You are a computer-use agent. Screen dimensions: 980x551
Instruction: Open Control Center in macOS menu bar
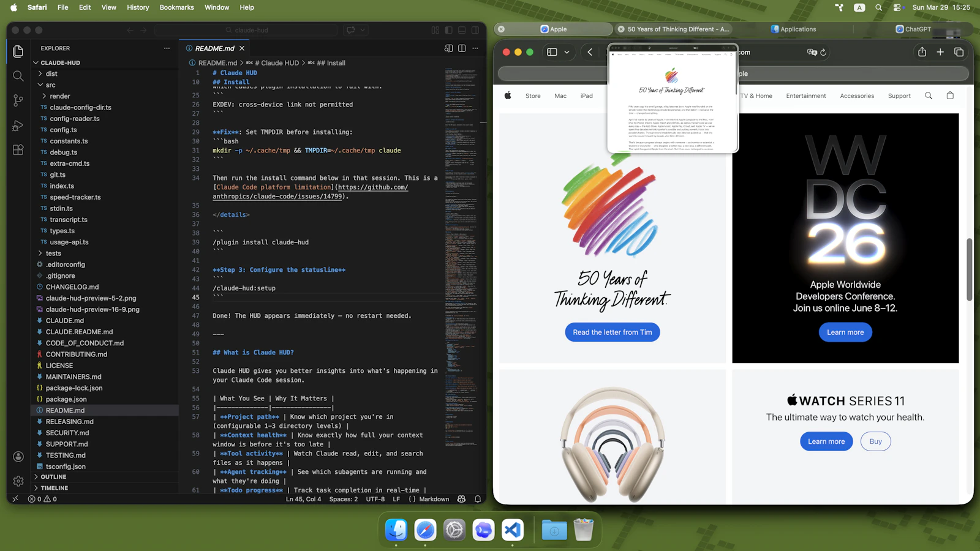[897, 7]
